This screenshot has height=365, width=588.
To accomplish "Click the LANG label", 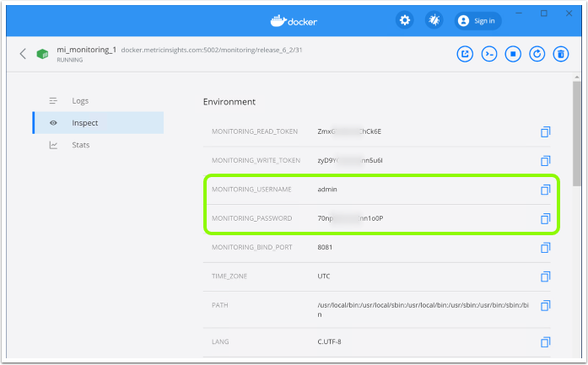I will pos(220,341).
